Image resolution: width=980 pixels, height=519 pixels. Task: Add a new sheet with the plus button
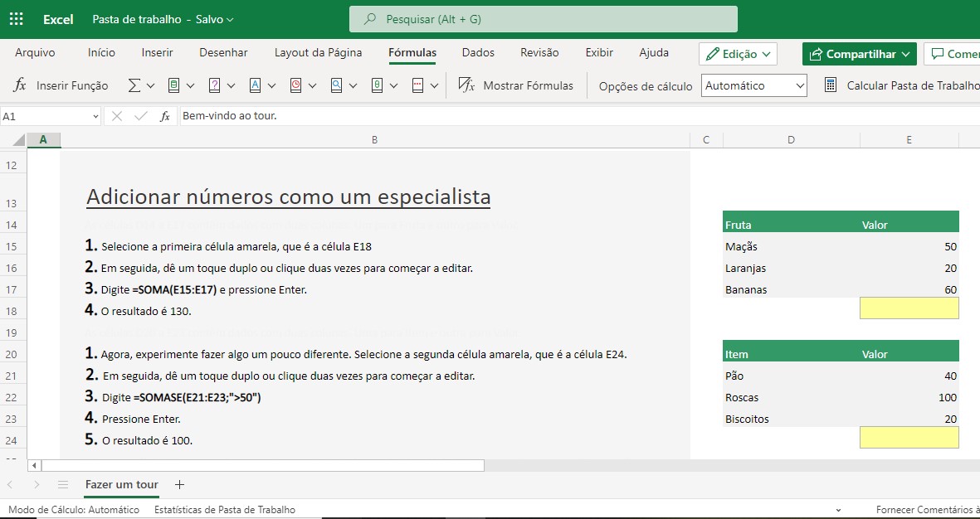(179, 484)
